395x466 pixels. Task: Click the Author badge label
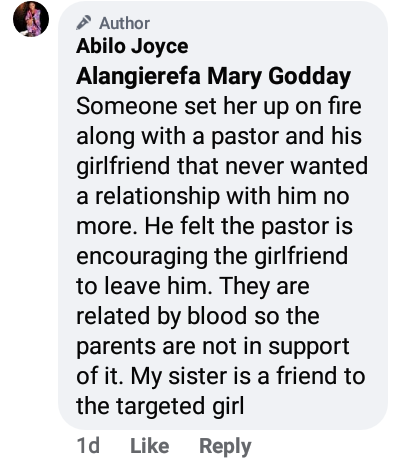(124, 23)
